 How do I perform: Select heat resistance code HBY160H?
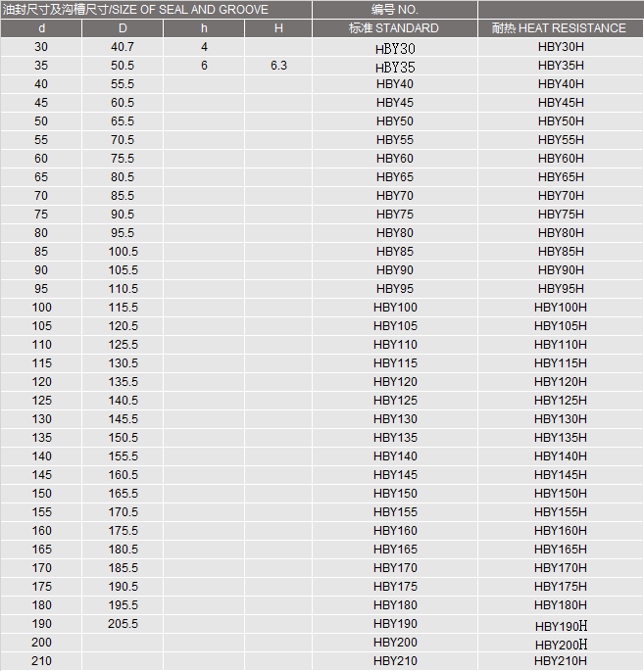tap(561, 531)
